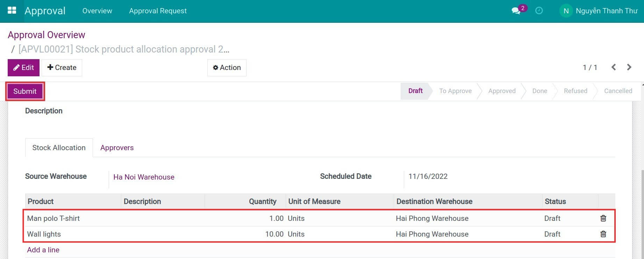Image resolution: width=644 pixels, height=259 pixels.
Task: Click the Edit button
Action: [23, 68]
